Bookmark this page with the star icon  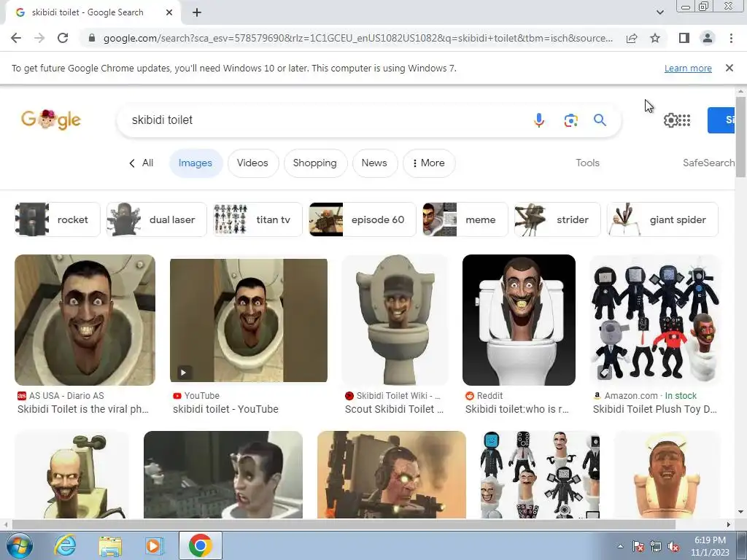(x=655, y=38)
